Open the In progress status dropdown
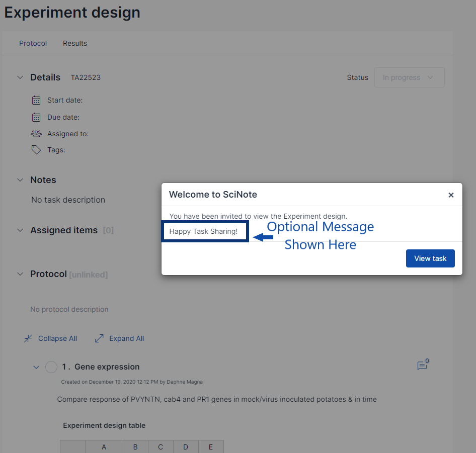Image resolution: width=476 pixels, height=453 pixels. tap(409, 77)
